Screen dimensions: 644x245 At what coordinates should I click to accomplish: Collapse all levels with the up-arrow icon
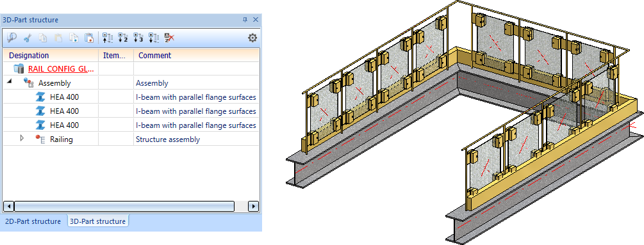point(108,38)
